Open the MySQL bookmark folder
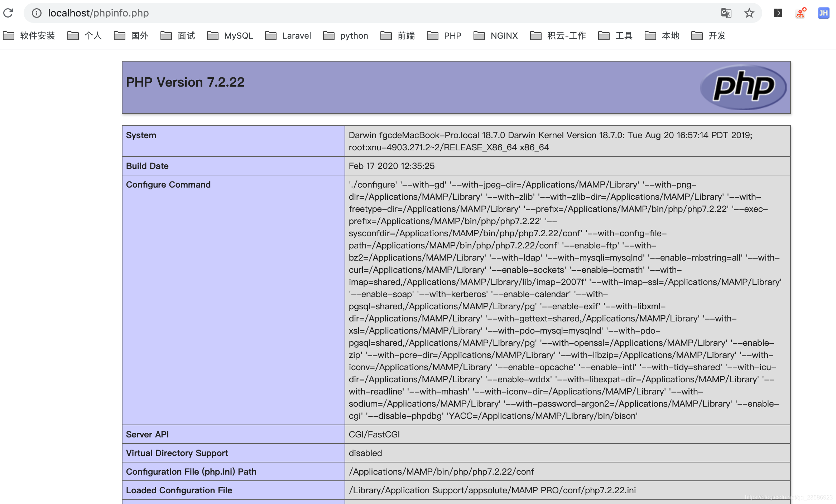Image resolution: width=836 pixels, height=504 pixels. [230, 35]
